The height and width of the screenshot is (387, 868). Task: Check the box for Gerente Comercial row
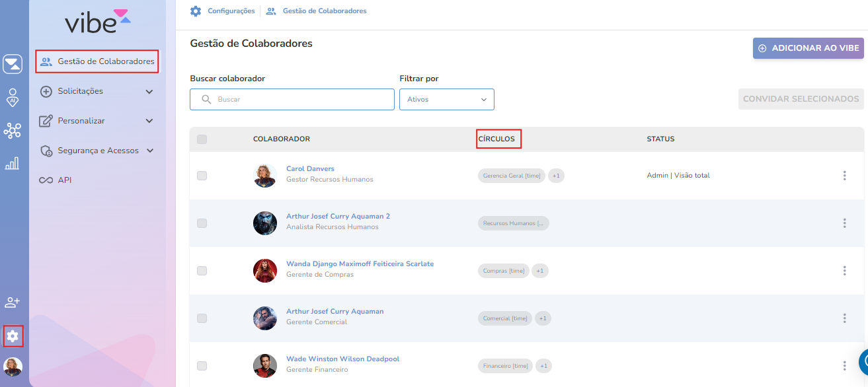pos(202,318)
